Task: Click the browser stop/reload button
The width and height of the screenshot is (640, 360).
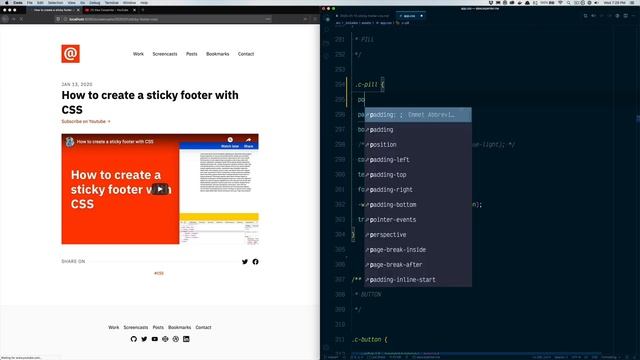Action: 21,19
